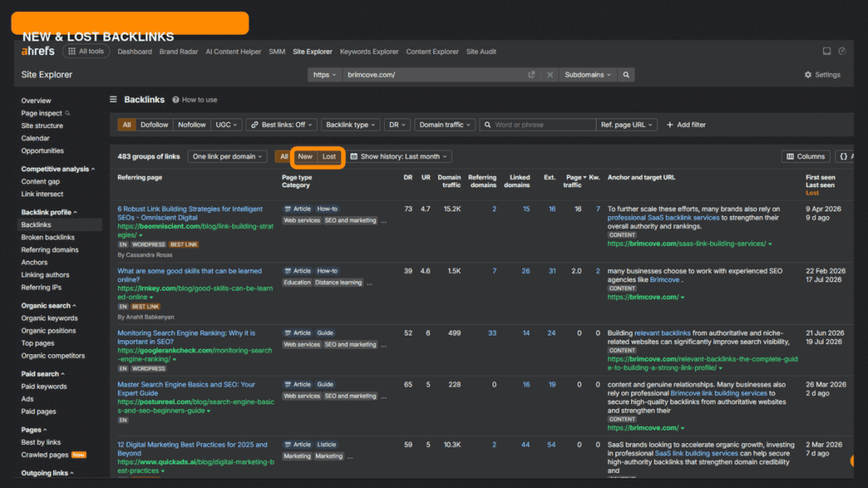
Task: Open Site Audit menu item
Action: [x=481, y=52]
